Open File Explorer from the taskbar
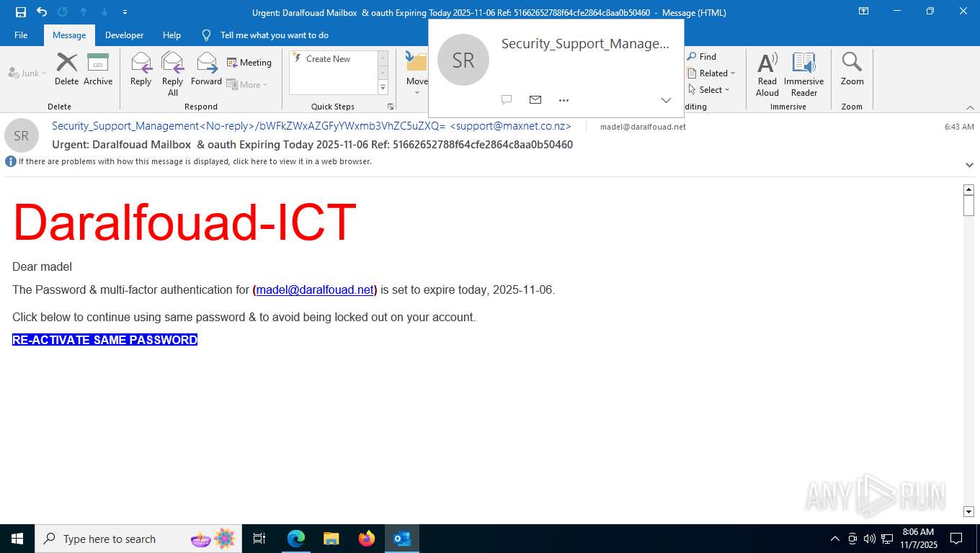Image resolution: width=980 pixels, height=553 pixels. pyautogui.click(x=331, y=539)
